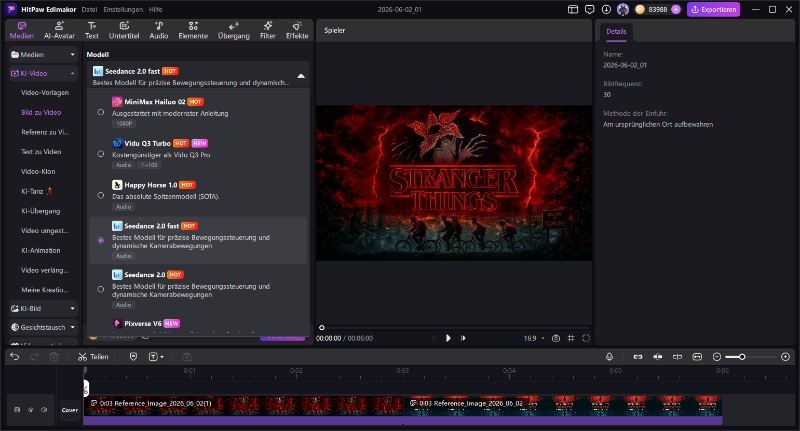Open the text box dropdown in timeline toolbar

click(156, 357)
